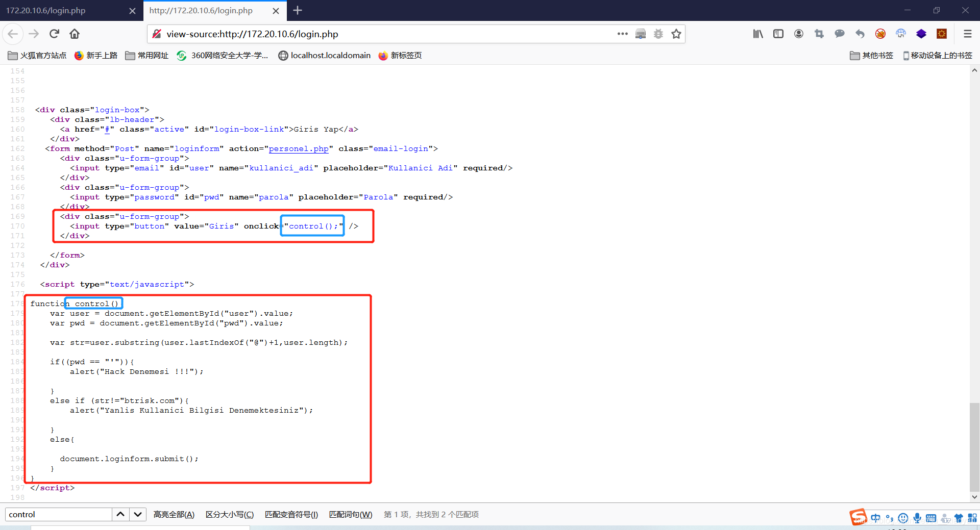Screen dimensions: 980x530
Task: Click the href "#" link in source
Action: click(x=107, y=129)
